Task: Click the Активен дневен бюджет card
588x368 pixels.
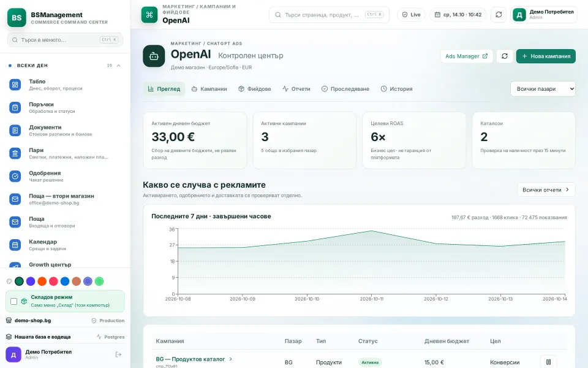Action: click(195, 140)
